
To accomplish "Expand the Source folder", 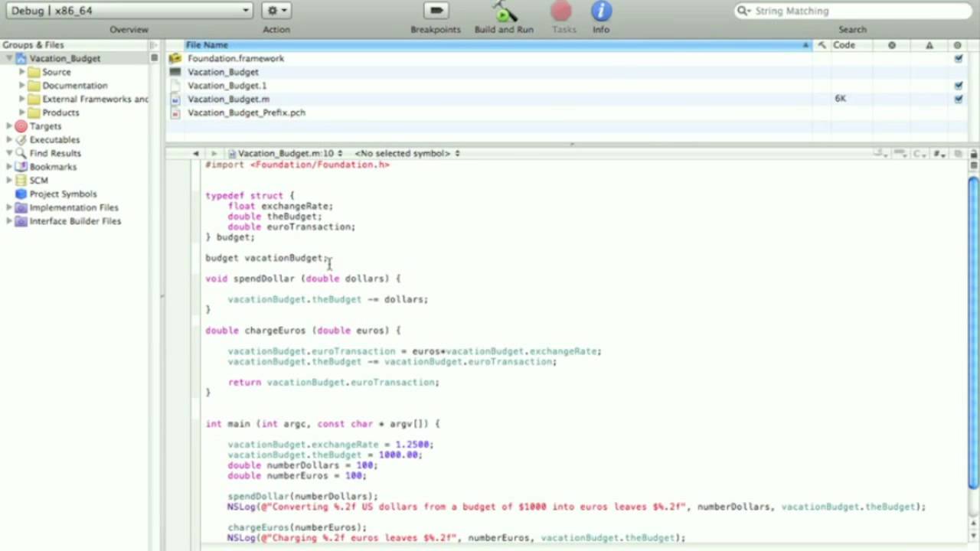I will [x=21, y=72].
